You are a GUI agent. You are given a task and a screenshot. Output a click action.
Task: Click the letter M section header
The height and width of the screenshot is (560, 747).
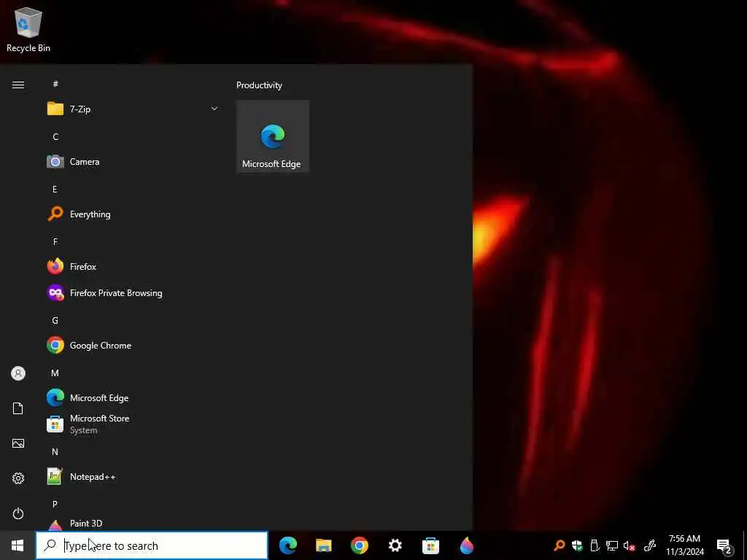(x=55, y=373)
